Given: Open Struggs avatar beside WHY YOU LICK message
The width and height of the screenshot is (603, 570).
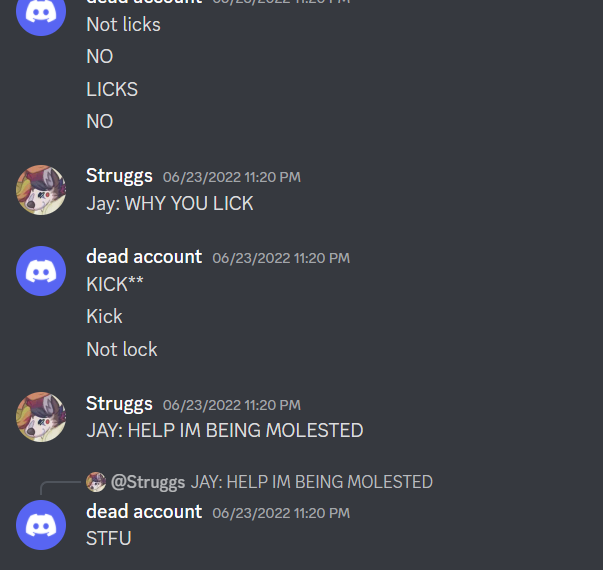Looking at the screenshot, I should [41, 190].
